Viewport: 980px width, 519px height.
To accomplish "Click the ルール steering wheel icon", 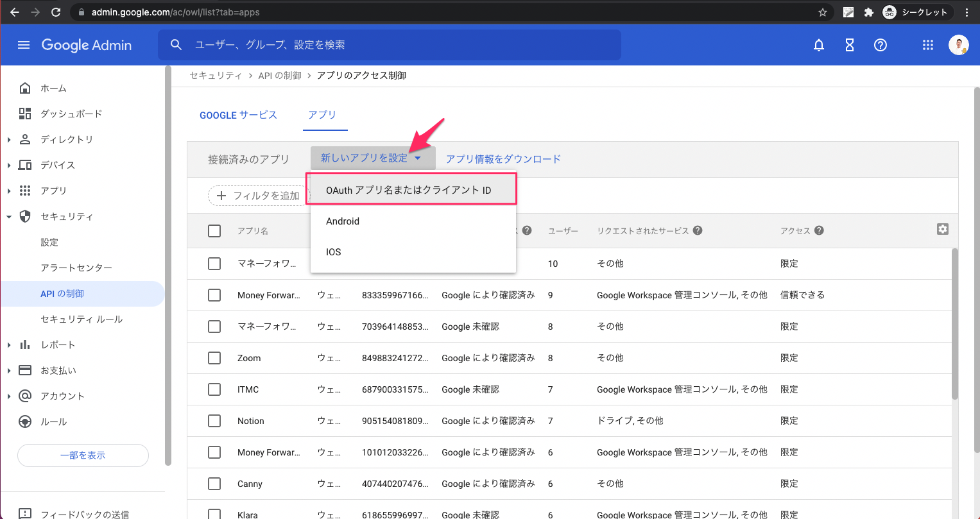I will tap(25, 421).
